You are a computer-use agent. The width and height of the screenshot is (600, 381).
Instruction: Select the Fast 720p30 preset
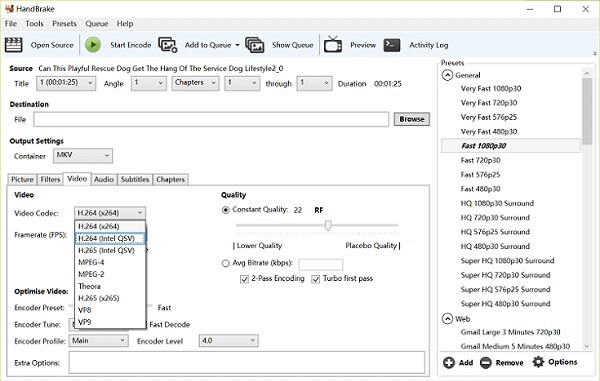coord(480,160)
